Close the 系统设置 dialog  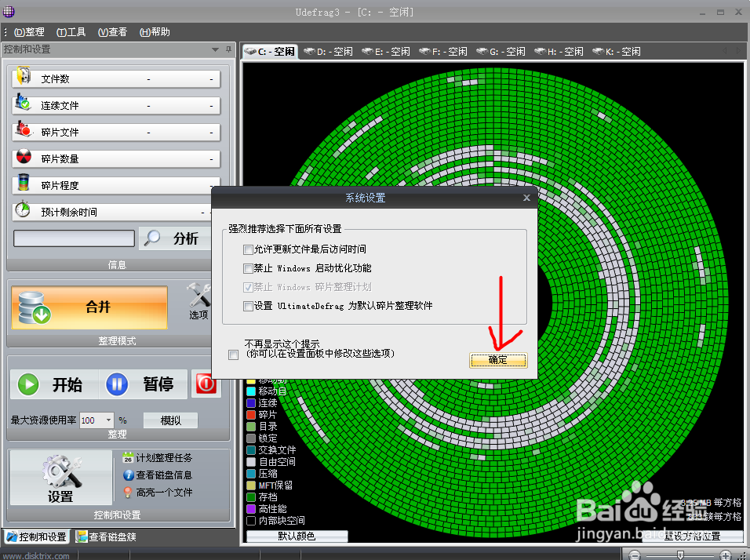point(526,198)
